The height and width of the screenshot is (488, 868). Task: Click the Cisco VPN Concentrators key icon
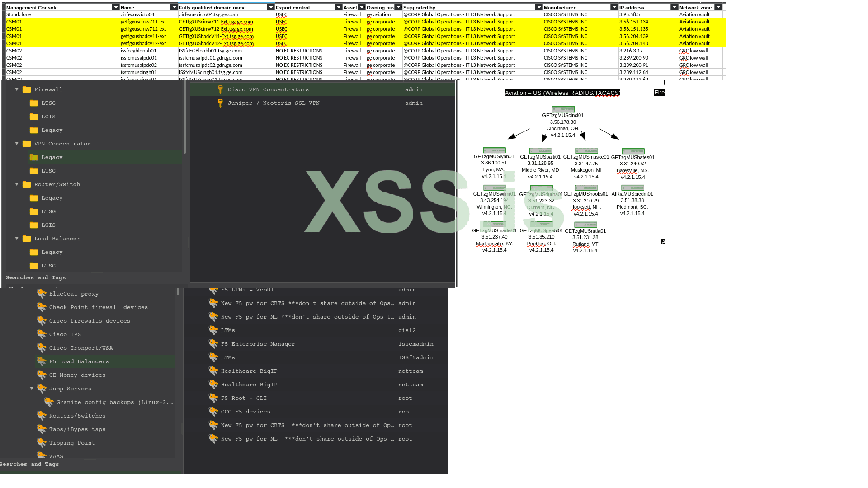click(x=220, y=89)
